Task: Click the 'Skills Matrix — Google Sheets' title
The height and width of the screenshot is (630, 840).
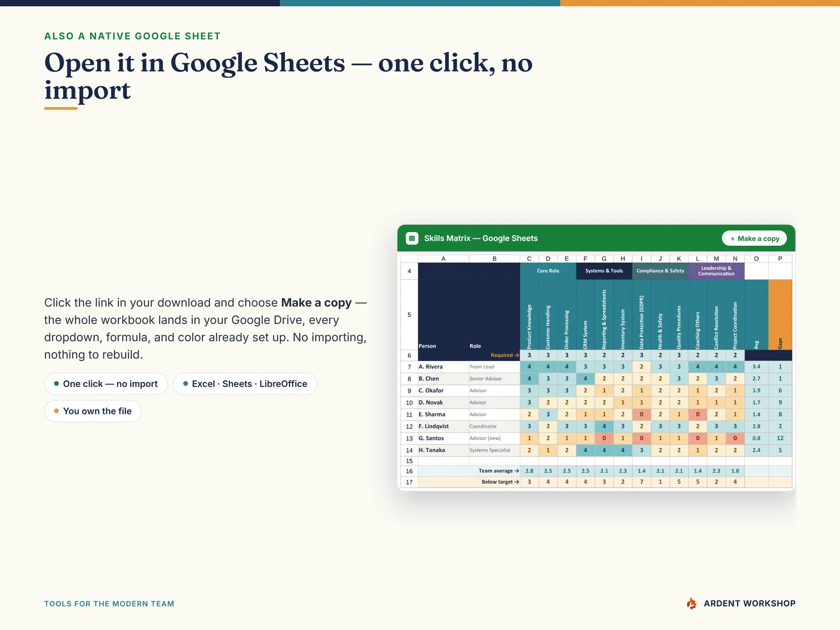Action: [481, 238]
